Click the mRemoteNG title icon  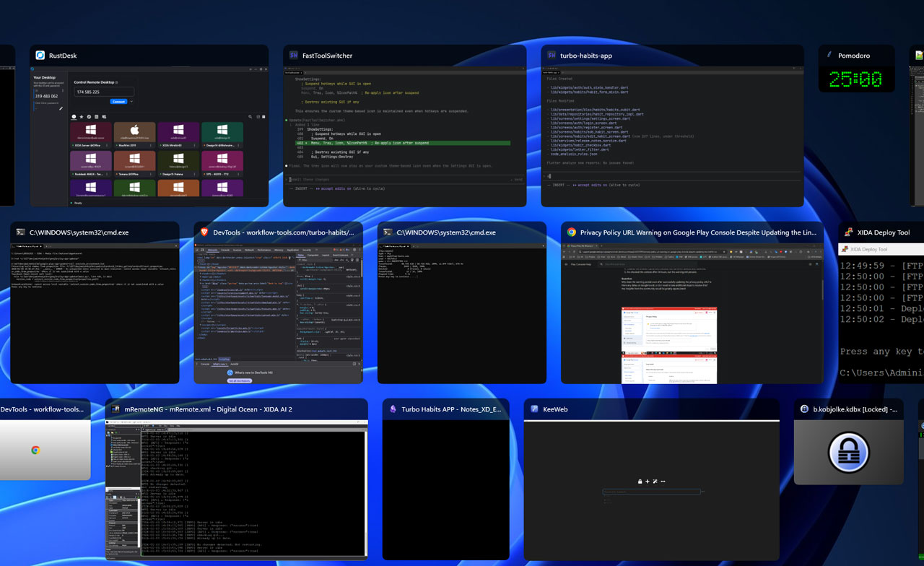coord(115,409)
